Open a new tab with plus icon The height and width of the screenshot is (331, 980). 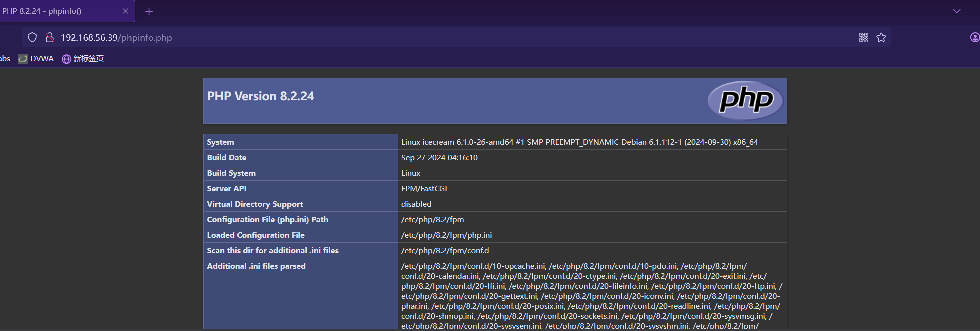[149, 12]
